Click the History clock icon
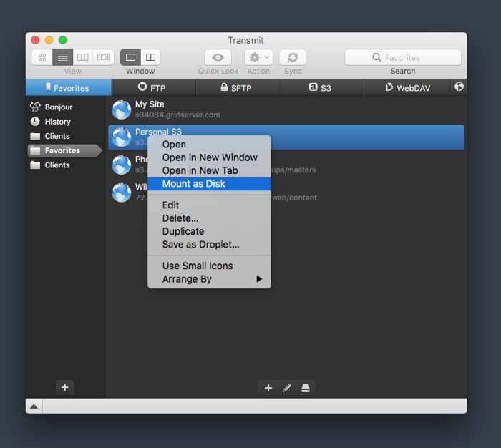The height and width of the screenshot is (448, 501). click(35, 122)
